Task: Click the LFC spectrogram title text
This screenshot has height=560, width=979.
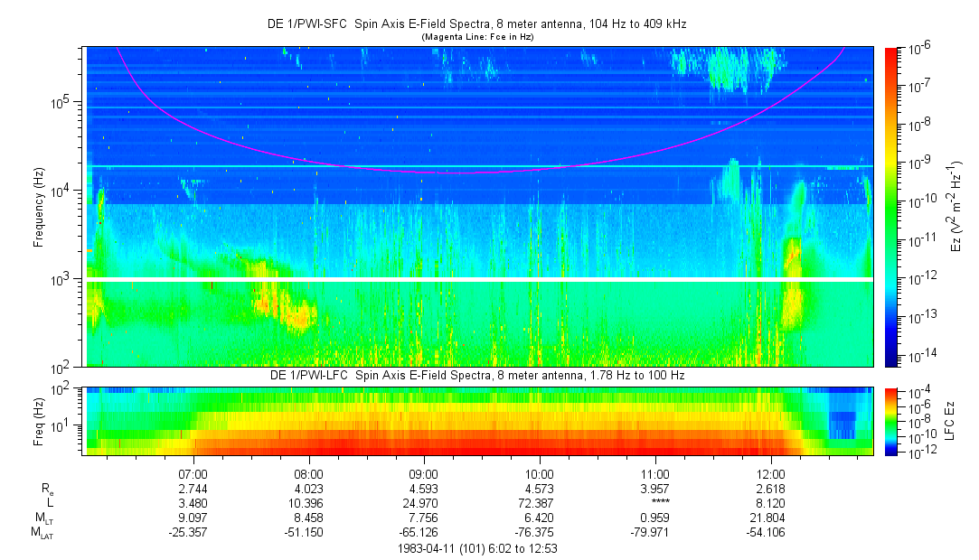Action: (477, 376)
